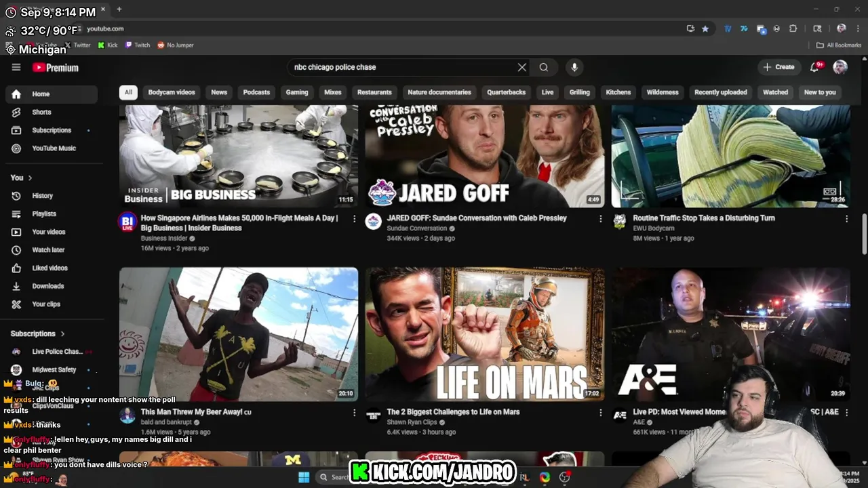Click the magnifier search button
Image resolution: width=868 pixels, height=488 pixels.
click(x=544, y=67)
